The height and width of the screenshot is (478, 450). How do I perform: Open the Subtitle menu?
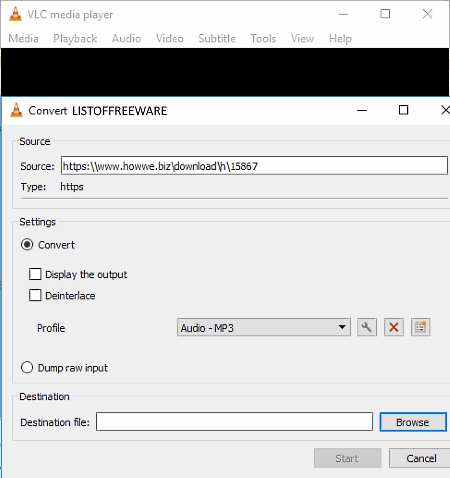(x=217, y=38)
